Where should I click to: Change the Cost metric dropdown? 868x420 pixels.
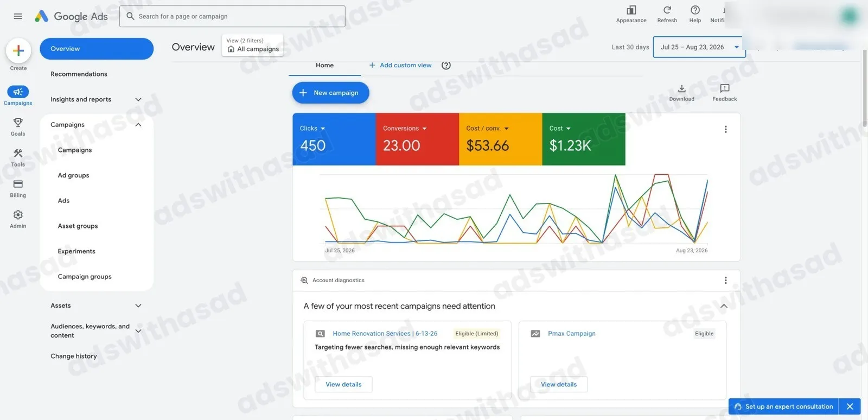pyautogui.click(x=560, y=129)
